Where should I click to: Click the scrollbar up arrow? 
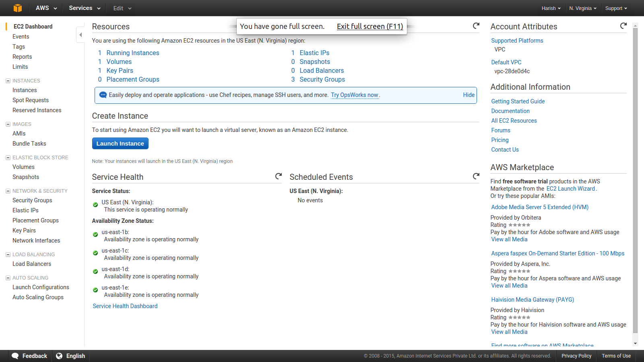tap(635, 25)
